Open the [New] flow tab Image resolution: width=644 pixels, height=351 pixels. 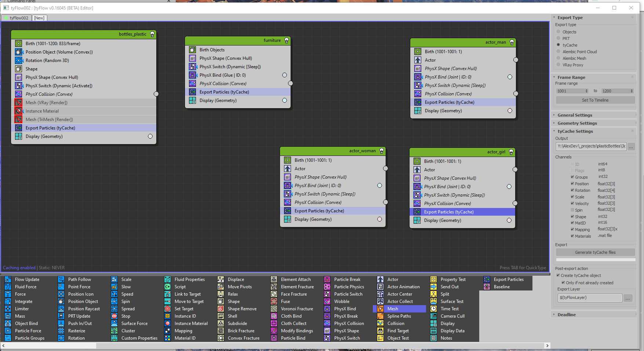point(39,18)
